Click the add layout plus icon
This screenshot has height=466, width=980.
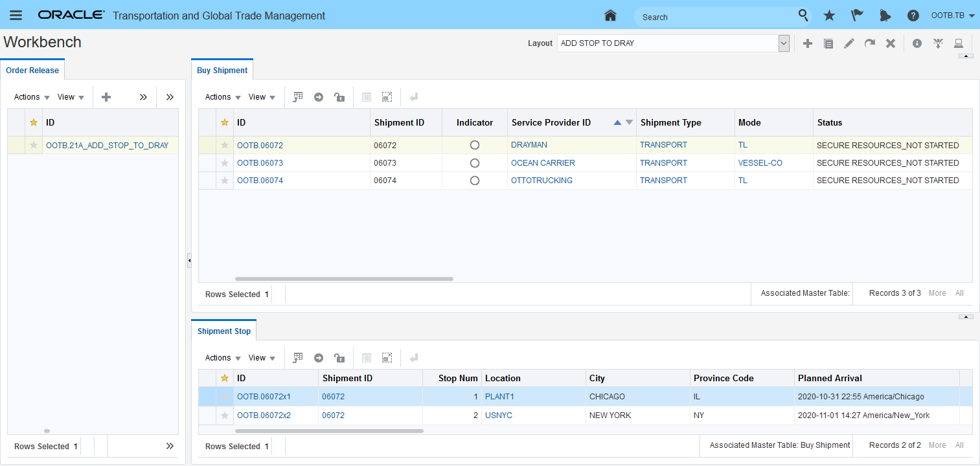[x=808, y=43]
